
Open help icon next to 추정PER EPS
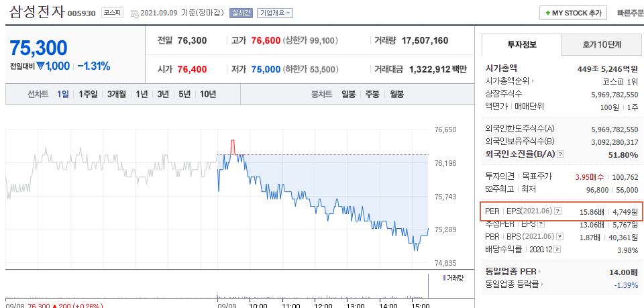coord(541,224)
